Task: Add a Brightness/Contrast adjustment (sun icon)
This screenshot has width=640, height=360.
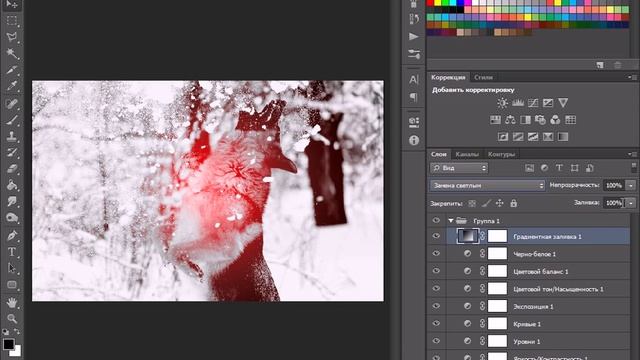Action: coord(502,103)
